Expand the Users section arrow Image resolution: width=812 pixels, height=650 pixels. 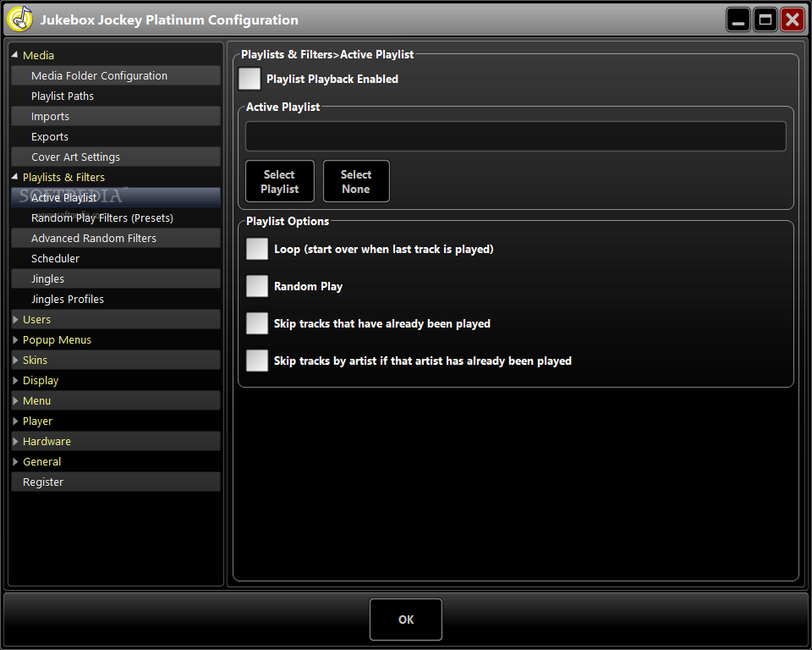tap(15, 319)
